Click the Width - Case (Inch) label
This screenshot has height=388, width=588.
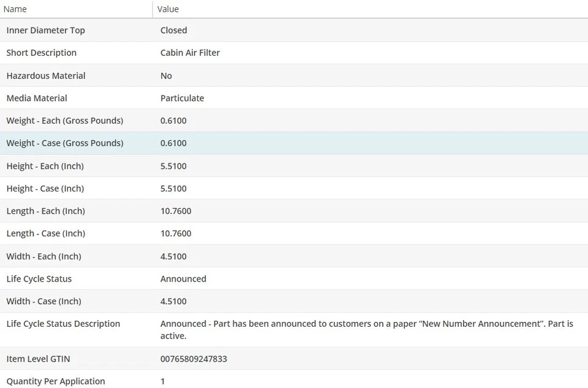click(x=44, y=301)
